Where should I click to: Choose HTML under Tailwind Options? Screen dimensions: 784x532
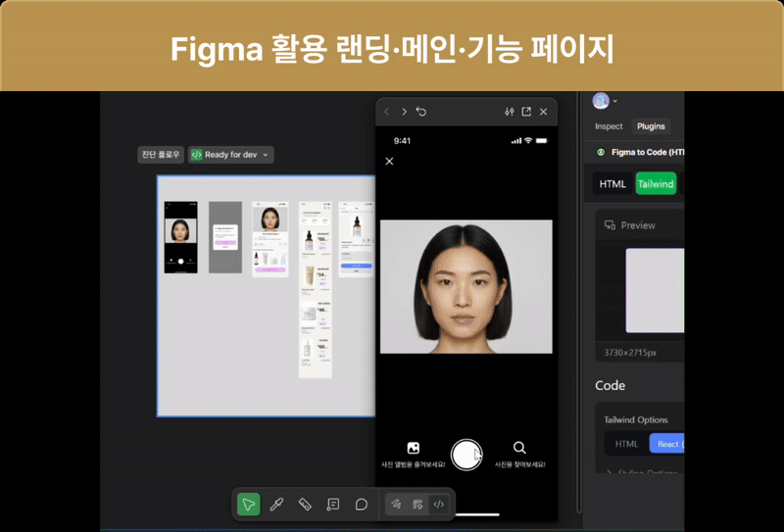626,444
